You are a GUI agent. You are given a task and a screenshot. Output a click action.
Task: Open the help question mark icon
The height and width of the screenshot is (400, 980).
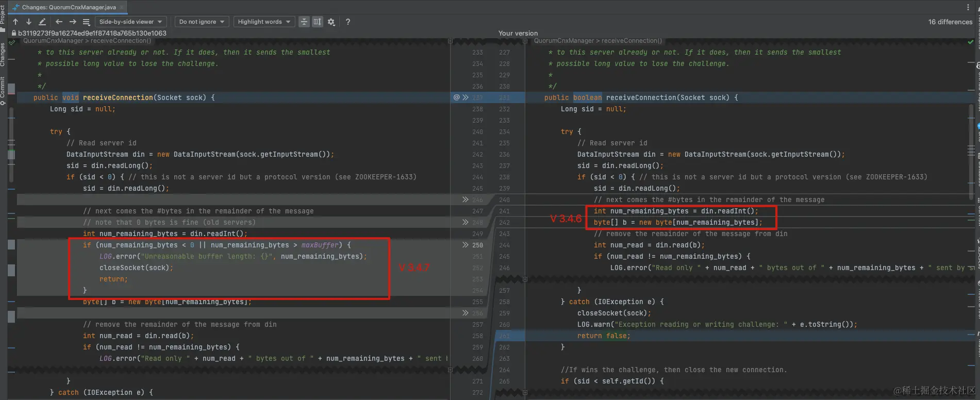348,22
